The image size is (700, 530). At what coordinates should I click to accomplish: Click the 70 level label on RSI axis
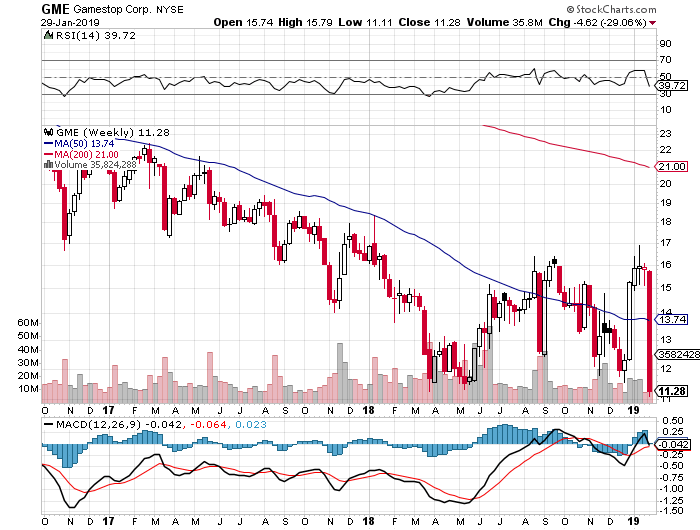pyautogui.click(x=665, y=59)
